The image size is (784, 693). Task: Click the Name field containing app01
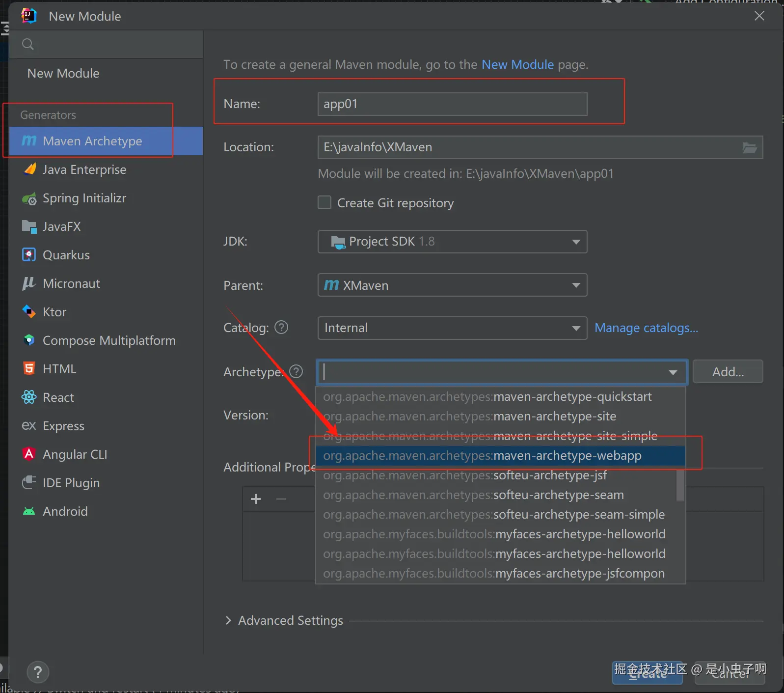pyautogui.click(x=452, y=104)
